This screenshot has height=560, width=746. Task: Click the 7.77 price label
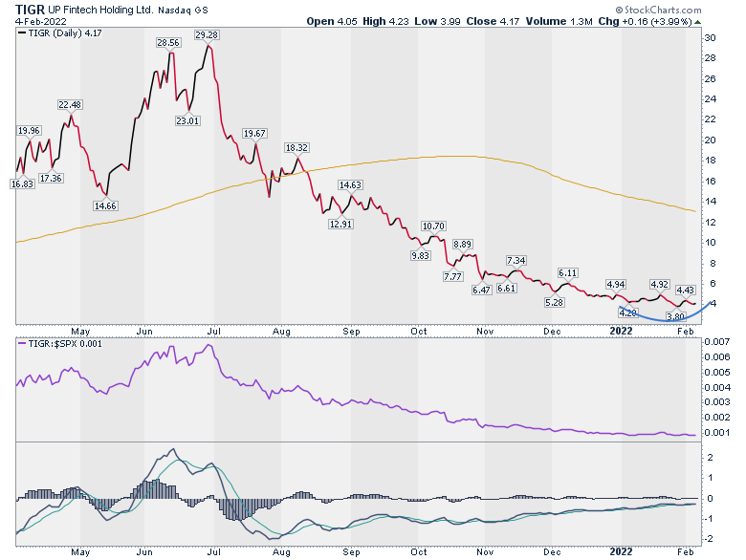[452, 276]
